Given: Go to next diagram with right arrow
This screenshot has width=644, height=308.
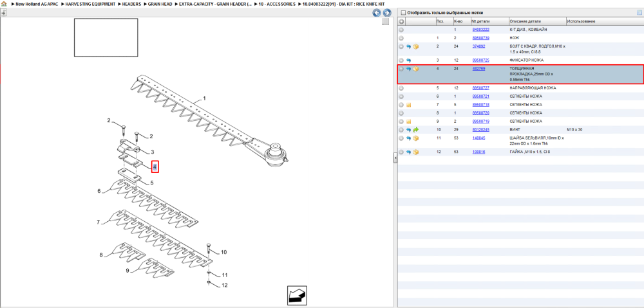Looking at the screenshot, I should (386, 13).
